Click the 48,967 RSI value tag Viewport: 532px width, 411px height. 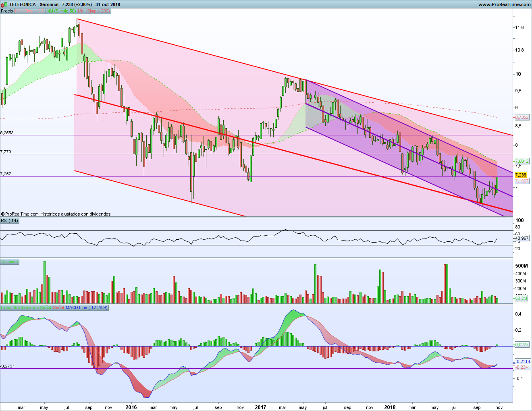coord(521,239)
